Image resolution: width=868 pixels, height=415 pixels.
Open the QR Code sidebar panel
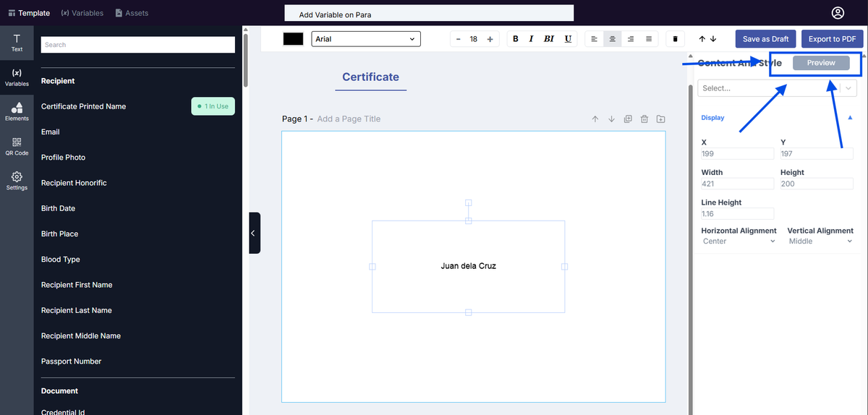(x=17, y=146)
